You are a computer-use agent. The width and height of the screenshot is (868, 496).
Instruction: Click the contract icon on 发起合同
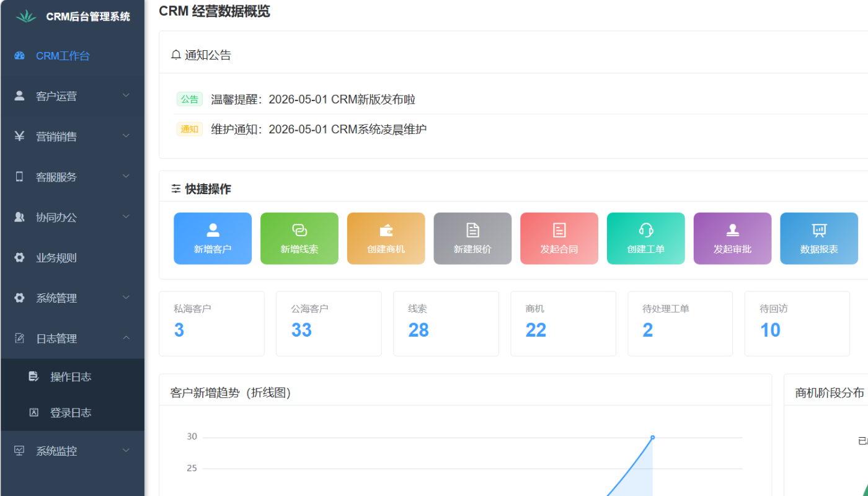pyautogui.click(x=559, y=231)
